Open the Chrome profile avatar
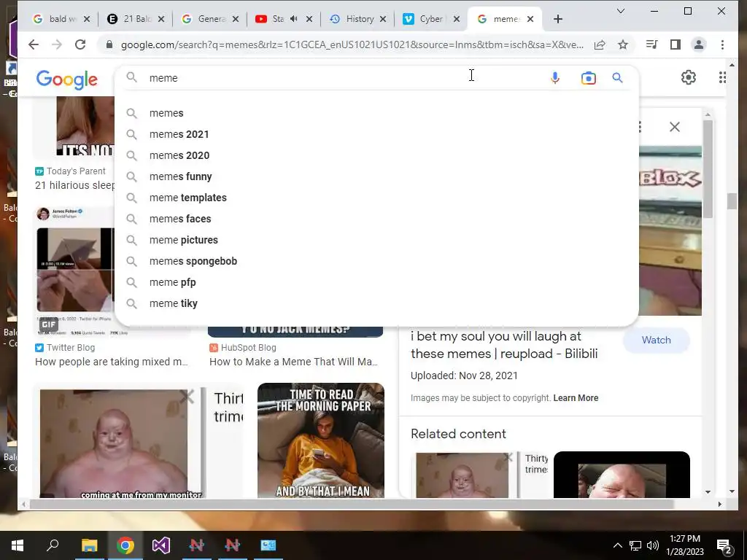 point(699,44)
